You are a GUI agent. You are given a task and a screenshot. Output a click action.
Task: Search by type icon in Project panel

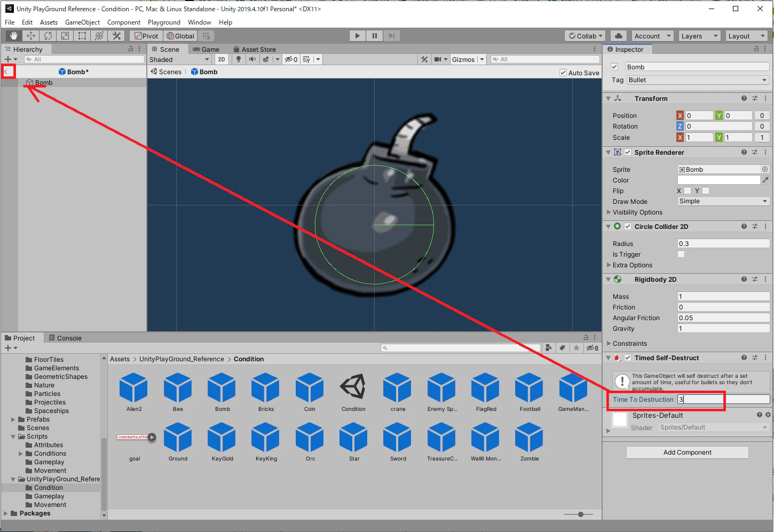pyautogui.click(x=548, y=348)
